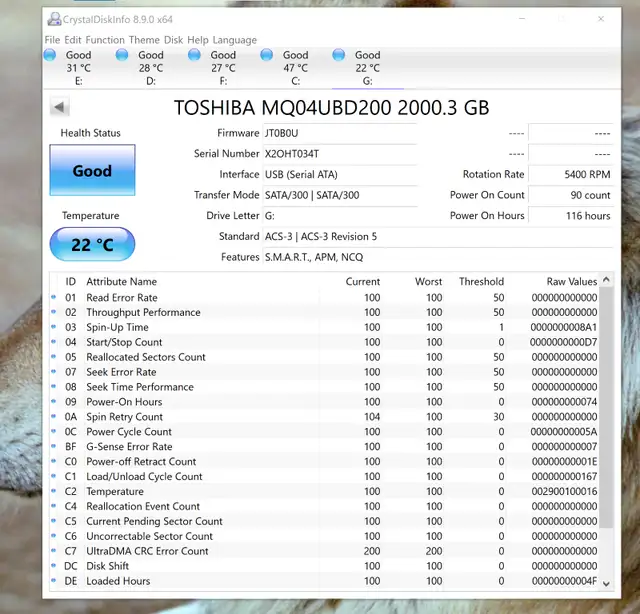This screenshot has height=614, width=640.
Task: Open the Theme menu
Action: tap(144, 40)
